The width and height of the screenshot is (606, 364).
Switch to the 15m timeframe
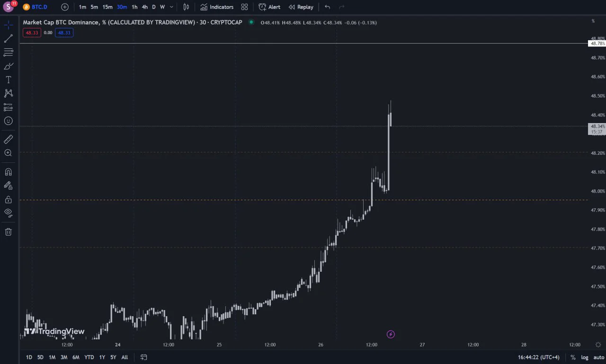(x=107, y=7)
